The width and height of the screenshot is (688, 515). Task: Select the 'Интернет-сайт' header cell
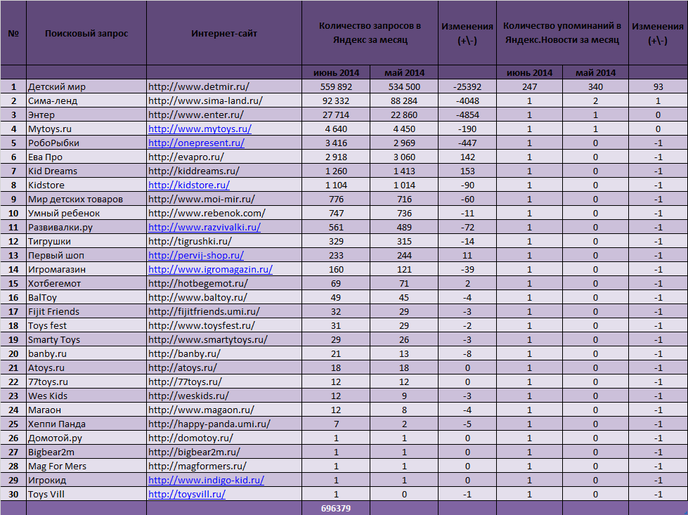click(x=224, y=33)
